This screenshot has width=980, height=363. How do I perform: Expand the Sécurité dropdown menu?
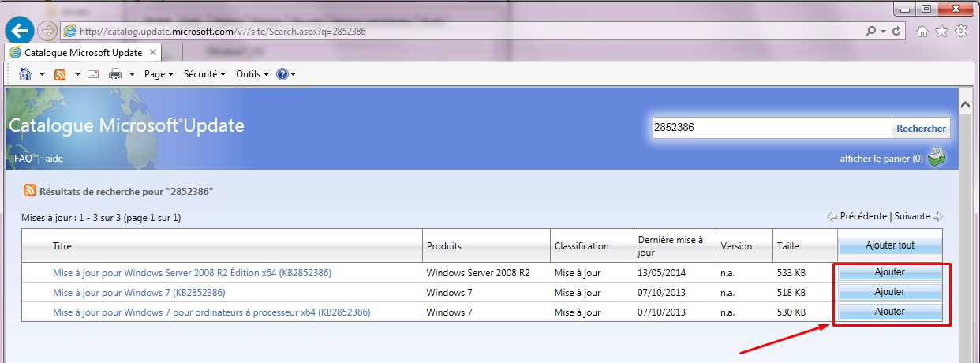tap(204, 74)
